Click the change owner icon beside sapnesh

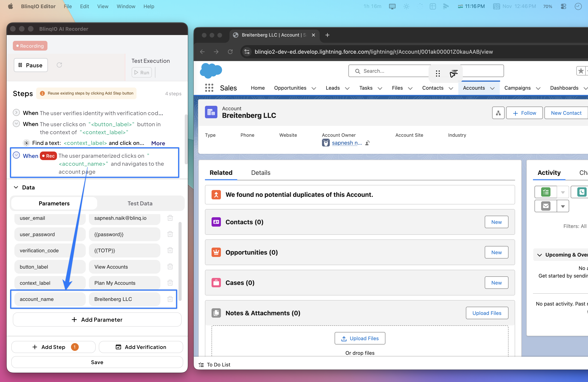pyautogui.click(x=367, y=143)
